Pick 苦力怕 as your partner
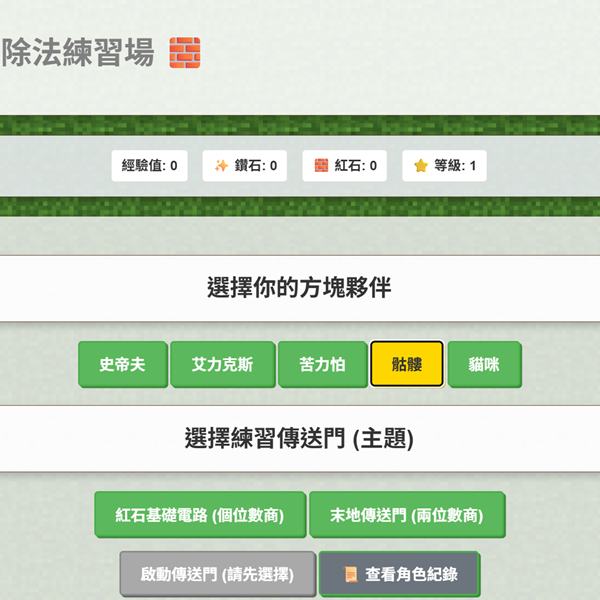Viewport: 600px width, 600px height. pyautogui.click(x=322, y=364)
